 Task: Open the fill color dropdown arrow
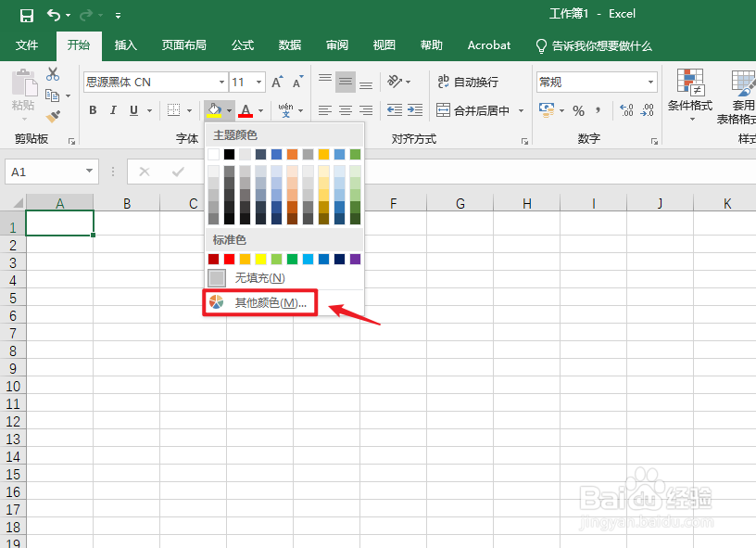(x=229, y=110)
